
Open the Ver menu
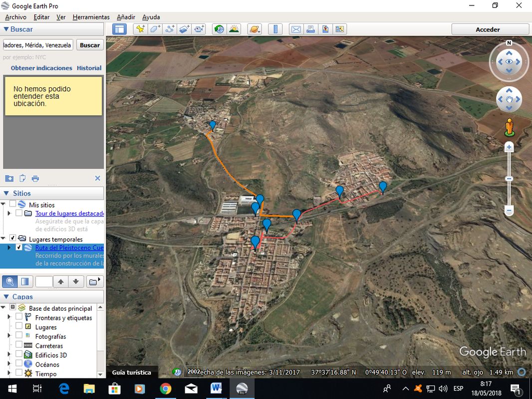[x=61, y=17]
